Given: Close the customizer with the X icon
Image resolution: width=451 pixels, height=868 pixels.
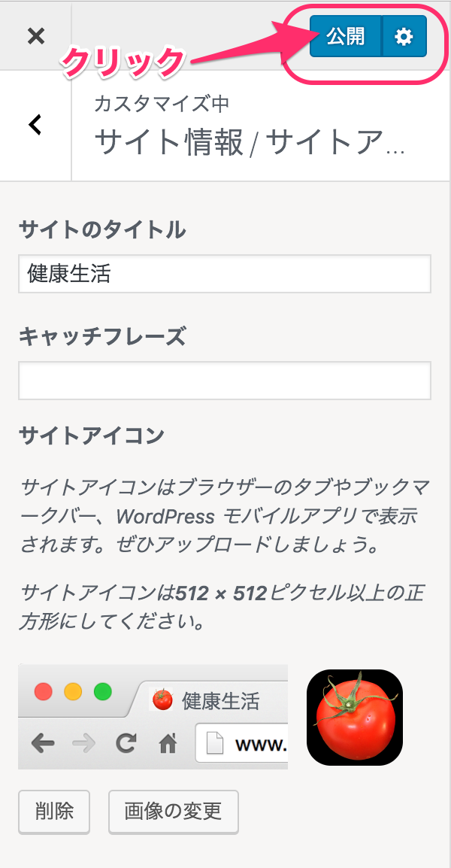Looking at the screenshot, I should point(35,35).
